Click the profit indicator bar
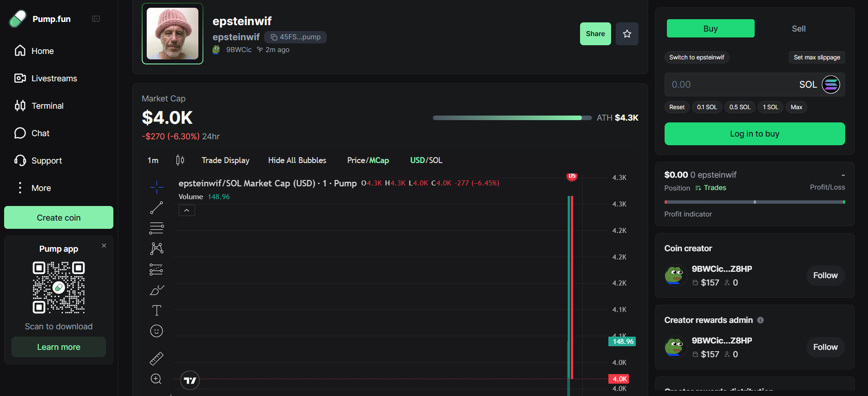This screenshot has width=868, height=396. pos(755,201)
